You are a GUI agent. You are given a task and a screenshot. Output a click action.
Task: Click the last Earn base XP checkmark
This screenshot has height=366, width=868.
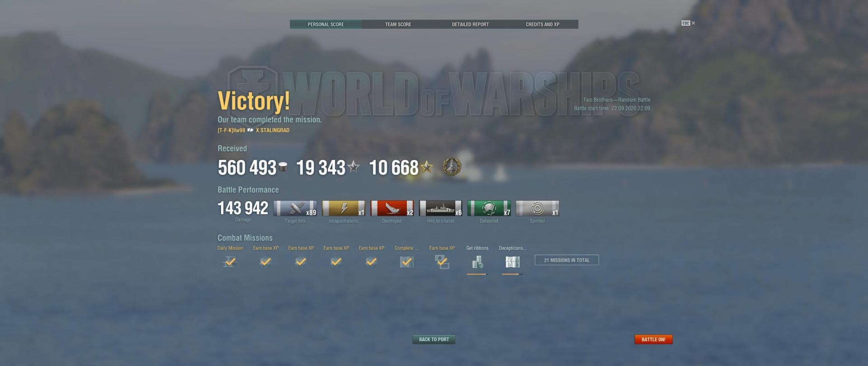click(442, 262)
